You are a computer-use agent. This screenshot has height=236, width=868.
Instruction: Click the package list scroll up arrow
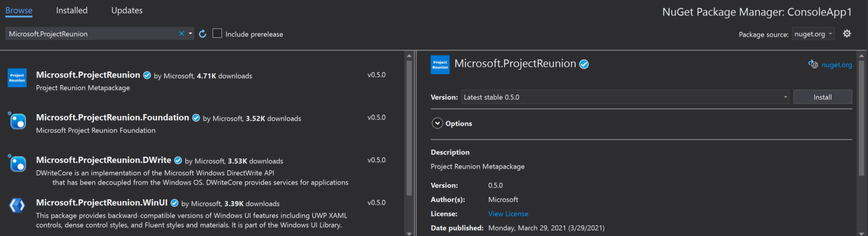(x=409, y=56)
